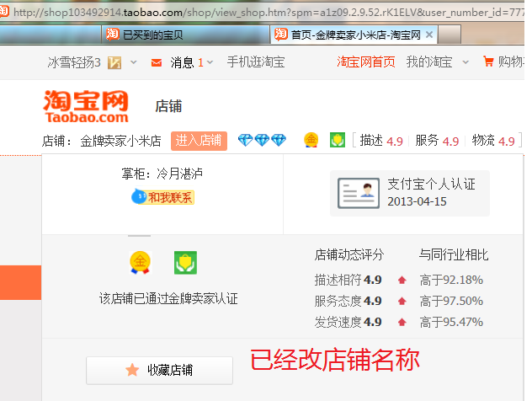532x401 pixels.
Task: Click the 高于97.50% value
Action: tap(451, 302)
